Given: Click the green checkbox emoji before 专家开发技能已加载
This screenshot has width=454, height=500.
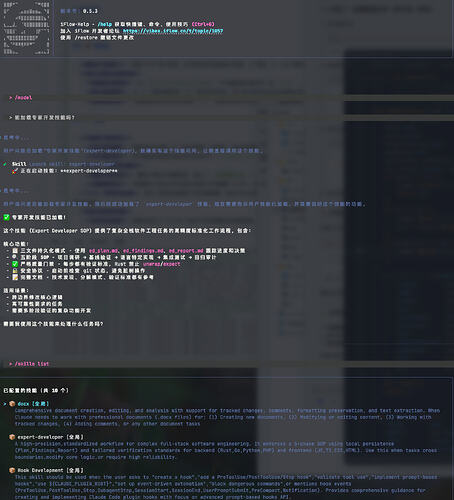Looking at the screenshot, I should pos(6,217).
